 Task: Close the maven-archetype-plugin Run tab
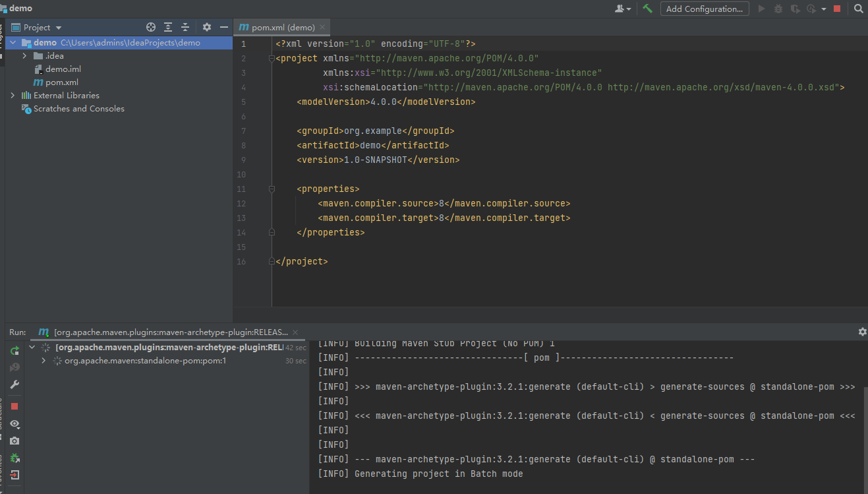pyautogui.click(x=295, y=332)
